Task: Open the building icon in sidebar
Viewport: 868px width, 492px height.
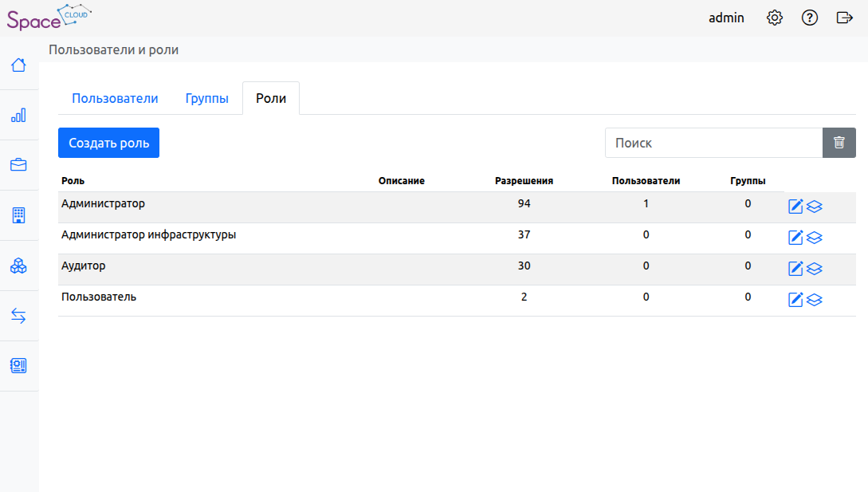Action: point(18,215)
